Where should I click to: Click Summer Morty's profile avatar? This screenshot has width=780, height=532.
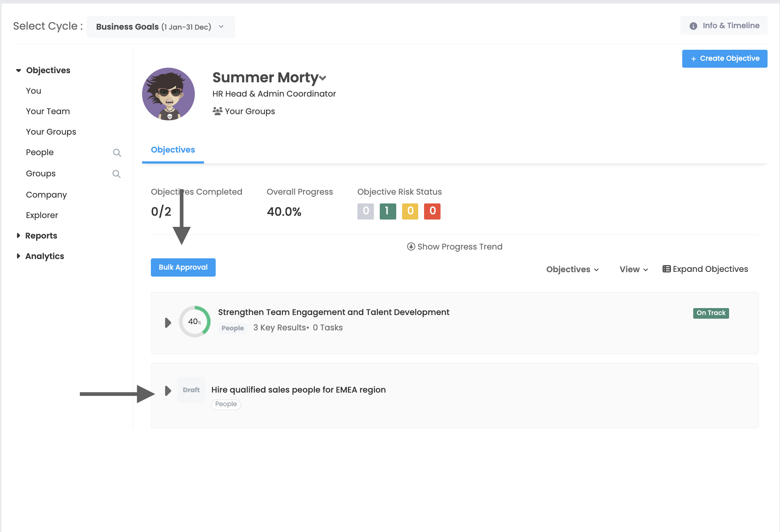pyautogui.click(x=168, y=94)
